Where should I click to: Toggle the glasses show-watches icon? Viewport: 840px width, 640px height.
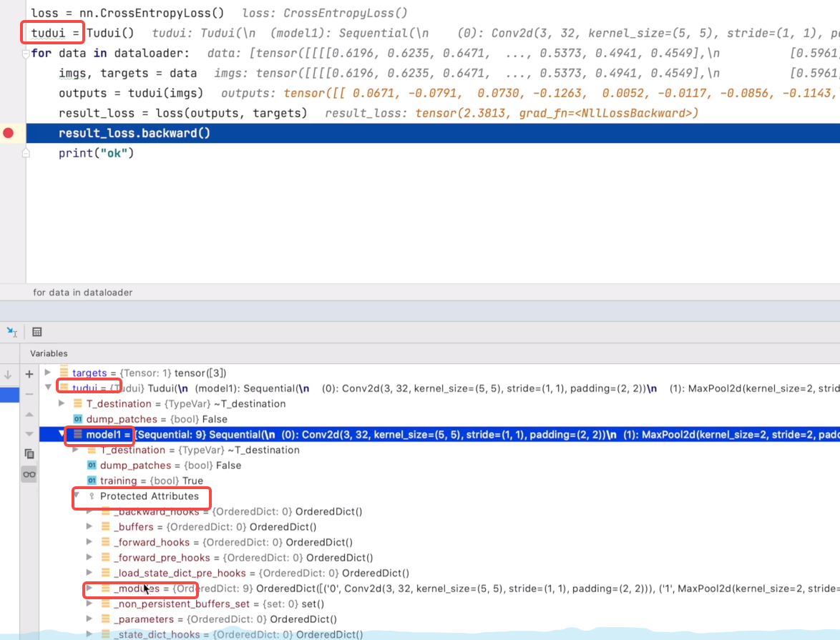pos(29,475)
